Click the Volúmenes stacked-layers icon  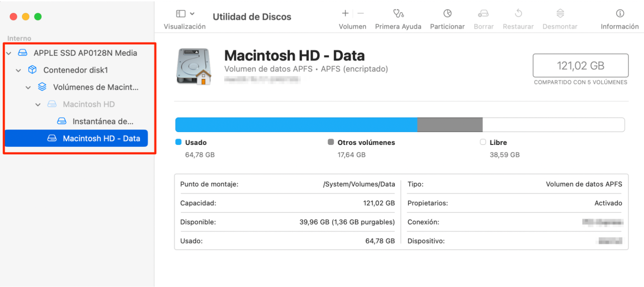42,87
